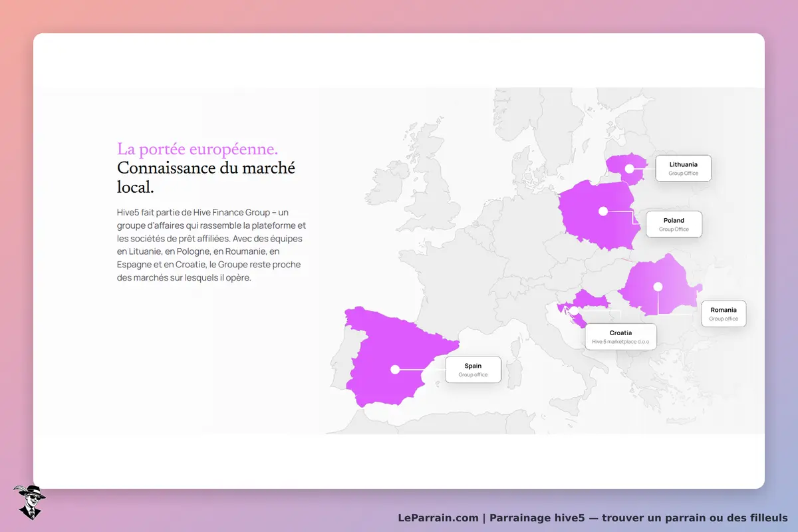798x532 pixels.
Task: Click the Spain Group office label card
Action: point(473,370)
